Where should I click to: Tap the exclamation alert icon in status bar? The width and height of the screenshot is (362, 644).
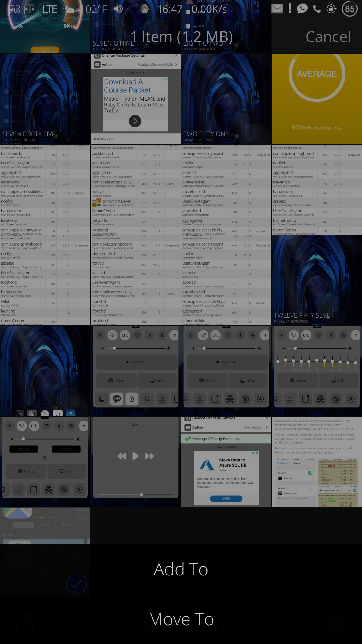click(290, 8)
